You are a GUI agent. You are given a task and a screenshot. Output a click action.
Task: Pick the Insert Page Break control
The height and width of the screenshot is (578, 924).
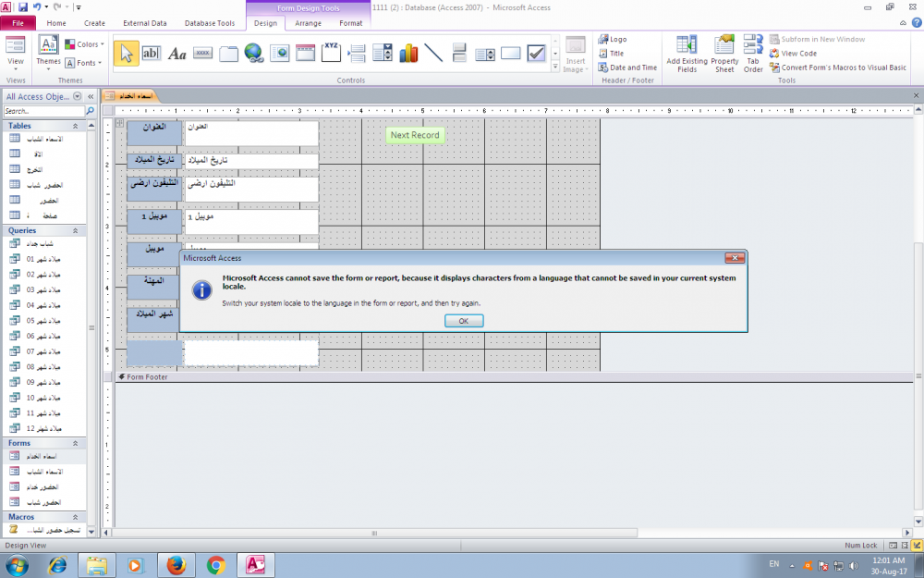[x=357, y=53]
